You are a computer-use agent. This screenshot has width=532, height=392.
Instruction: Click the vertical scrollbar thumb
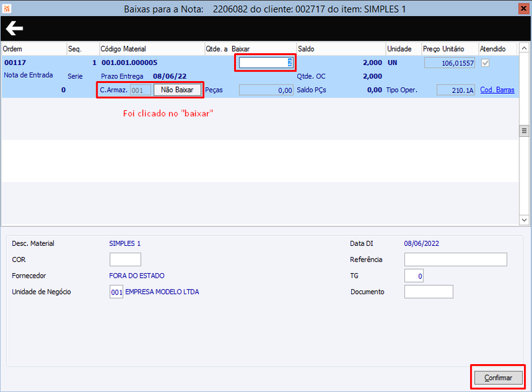click(x=524, y=130)
